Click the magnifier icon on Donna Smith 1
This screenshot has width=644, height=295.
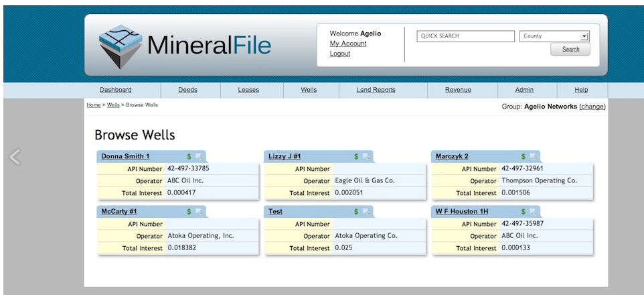coord(198,156)
